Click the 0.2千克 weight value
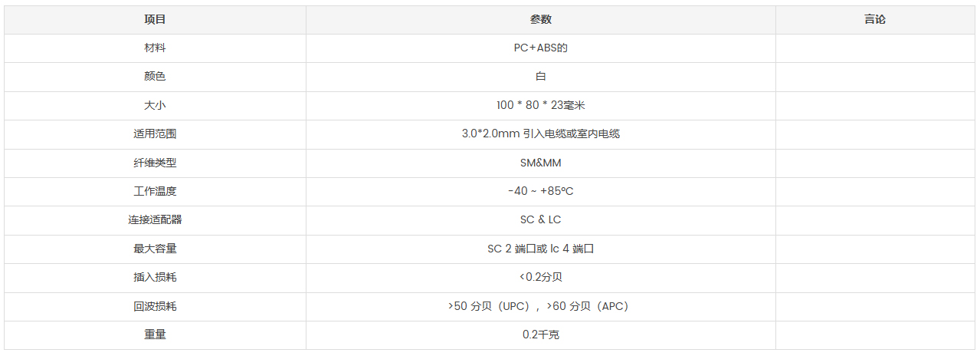The image size is (980, 356). pos(541,335)
